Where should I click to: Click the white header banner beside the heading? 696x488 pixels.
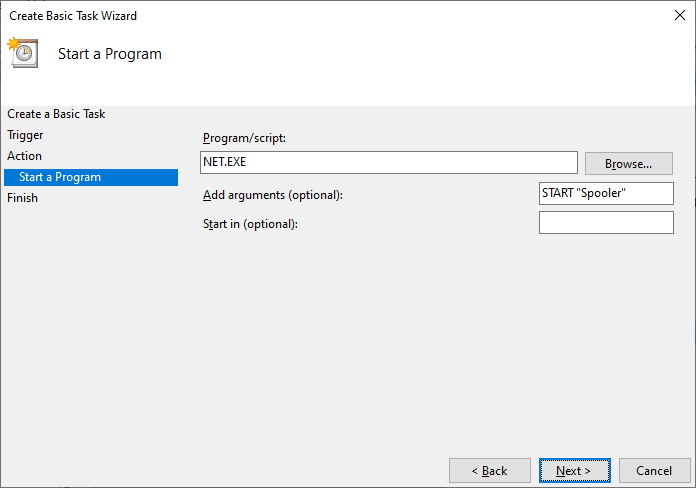[426, 67]
